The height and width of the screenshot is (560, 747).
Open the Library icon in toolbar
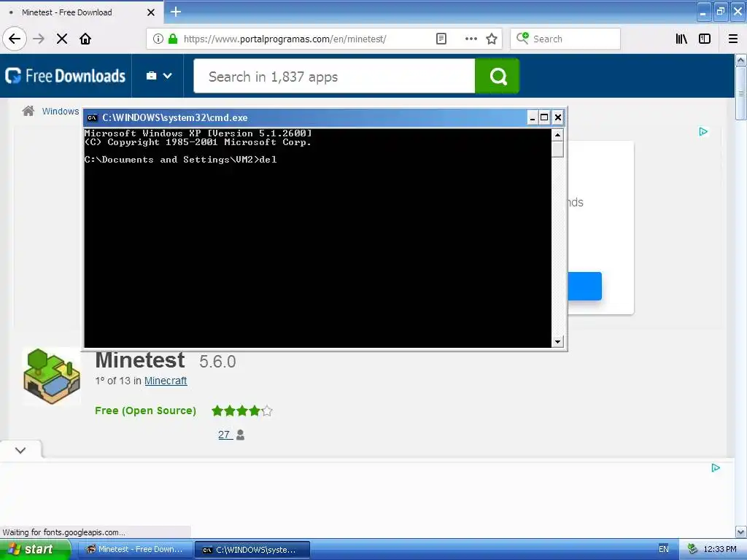pyautogui.click(x=682, y=39)
